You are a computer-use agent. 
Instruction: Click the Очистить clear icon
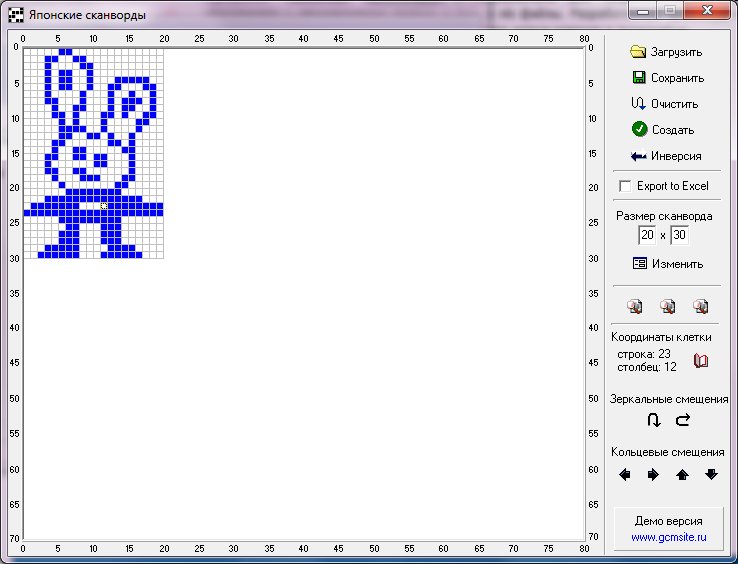(x=638, y=104)
